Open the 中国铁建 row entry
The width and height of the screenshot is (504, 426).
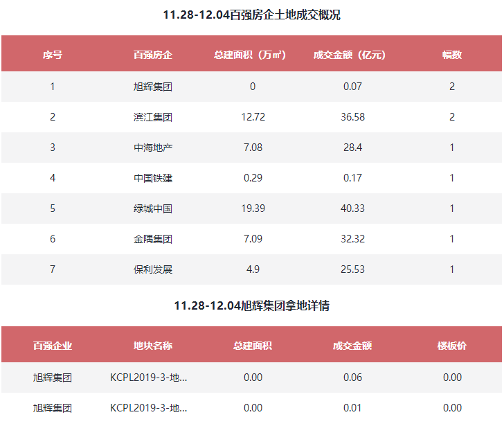pos(152,178)
